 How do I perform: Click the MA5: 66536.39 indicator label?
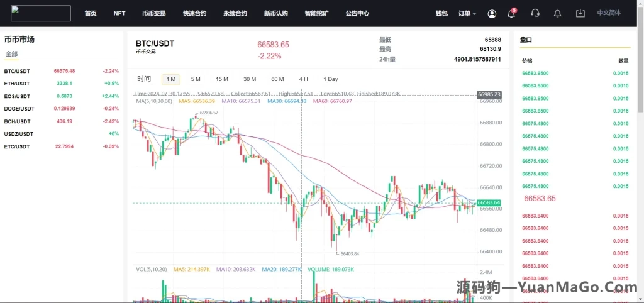pos(197,101)
